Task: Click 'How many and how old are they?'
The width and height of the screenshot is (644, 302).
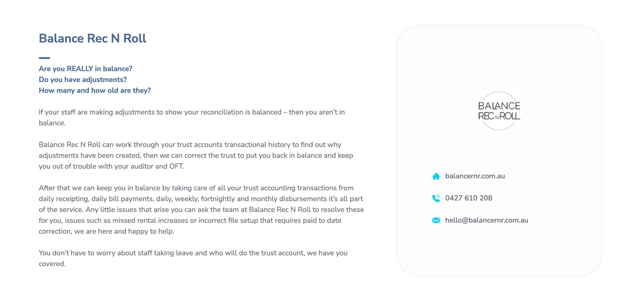Action: 95,91
